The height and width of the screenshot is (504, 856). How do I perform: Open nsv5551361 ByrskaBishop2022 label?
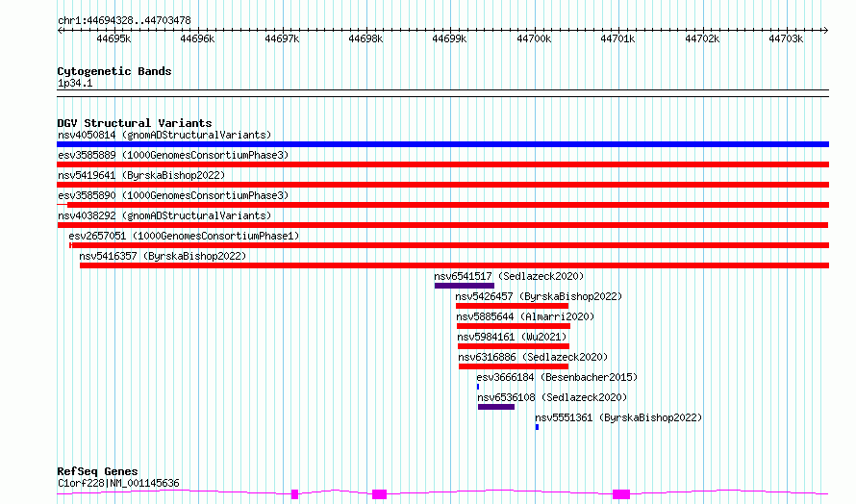coord(618,417)
